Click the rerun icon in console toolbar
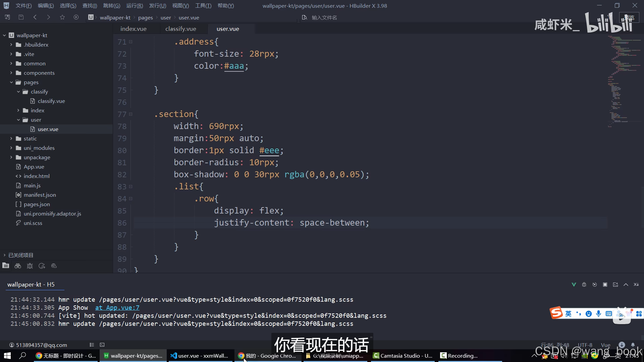 595,285
